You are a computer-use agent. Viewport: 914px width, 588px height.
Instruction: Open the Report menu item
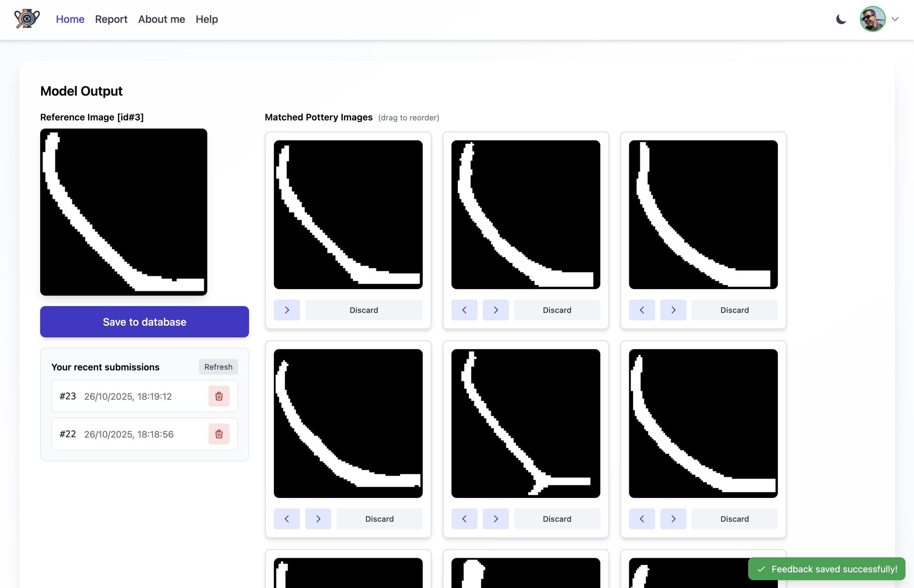[x=111, y=19]
